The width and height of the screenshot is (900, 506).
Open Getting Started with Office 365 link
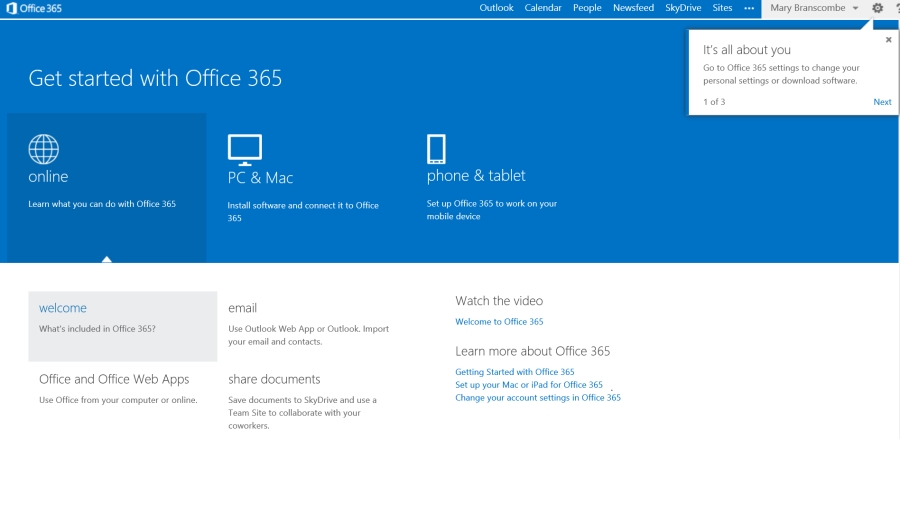coord(515,372)
